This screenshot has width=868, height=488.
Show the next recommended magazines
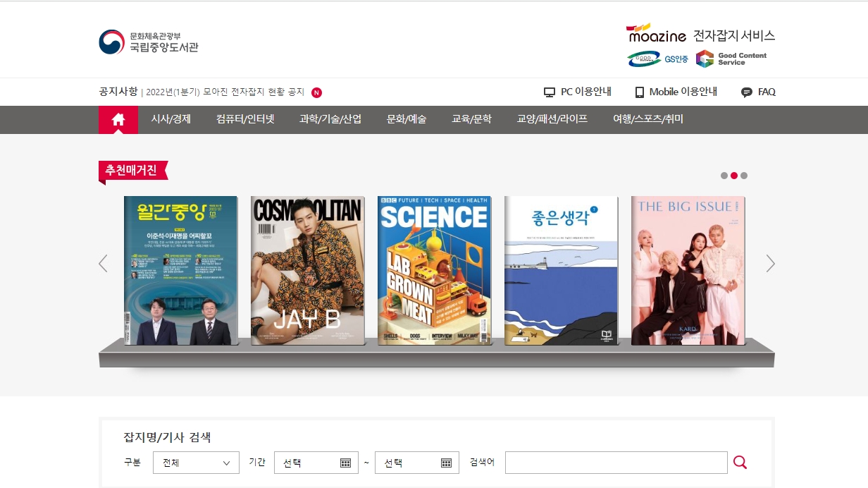click(770, 264)
